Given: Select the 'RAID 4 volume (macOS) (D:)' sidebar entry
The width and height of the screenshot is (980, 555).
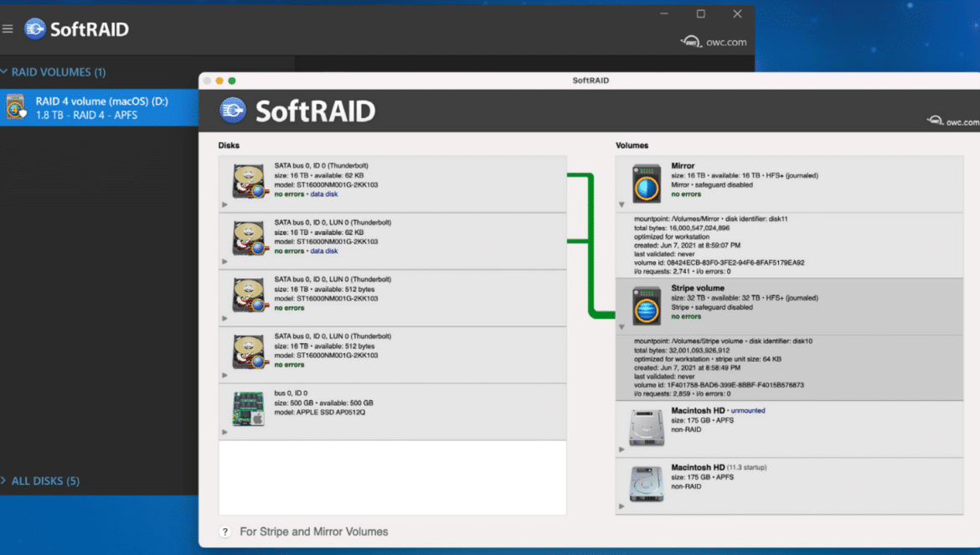Looking at the screenshot, I should [100, 107].
